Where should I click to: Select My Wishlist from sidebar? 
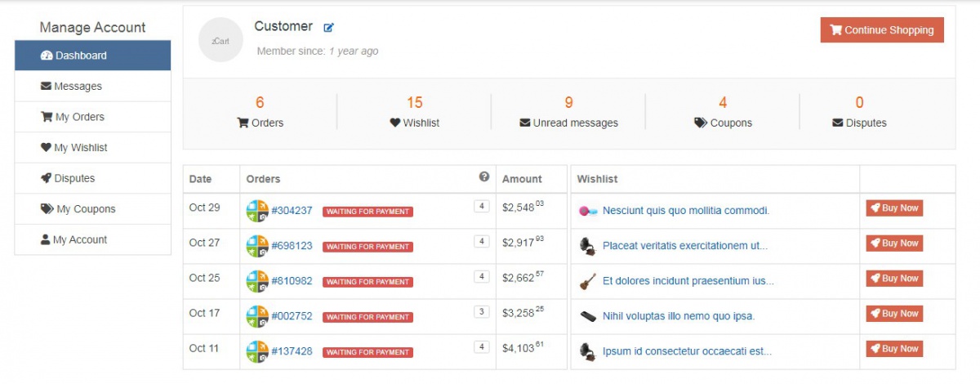point(92,148)
